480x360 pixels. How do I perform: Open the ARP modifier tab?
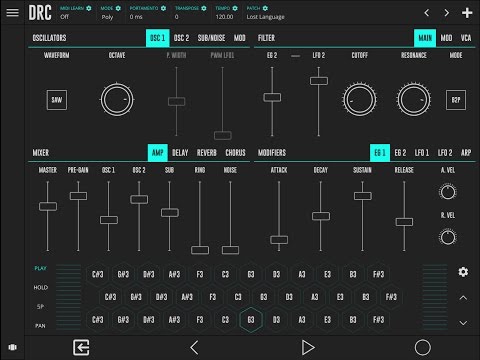click(x=466, y=153)
